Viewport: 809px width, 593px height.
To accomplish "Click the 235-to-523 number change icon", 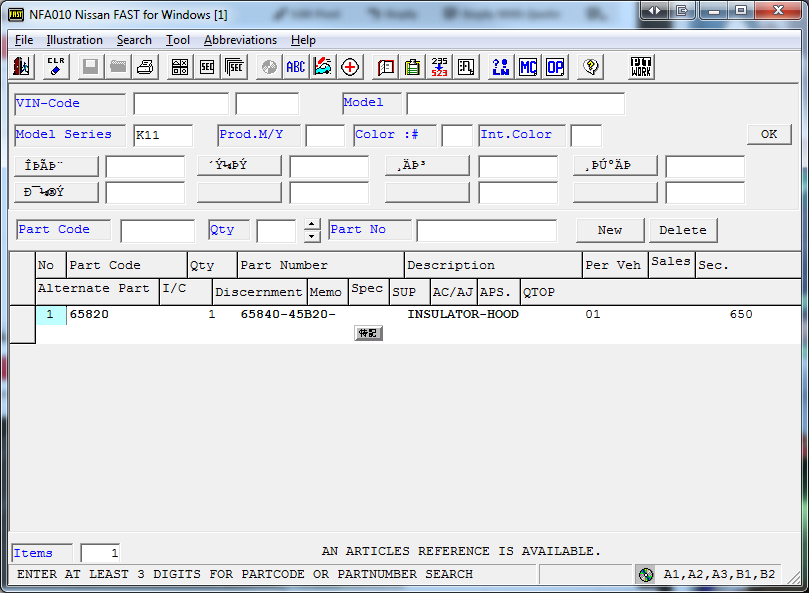I will point(440,67).
